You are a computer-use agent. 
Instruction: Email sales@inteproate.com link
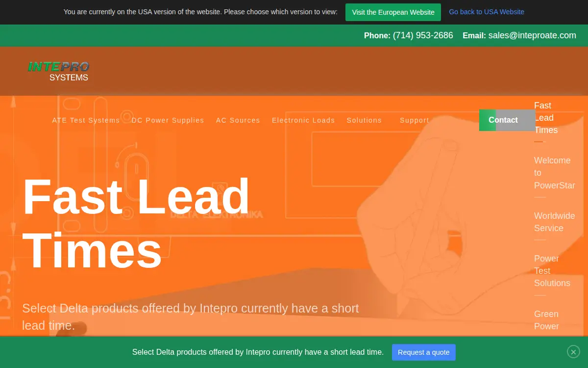(532, 35)
